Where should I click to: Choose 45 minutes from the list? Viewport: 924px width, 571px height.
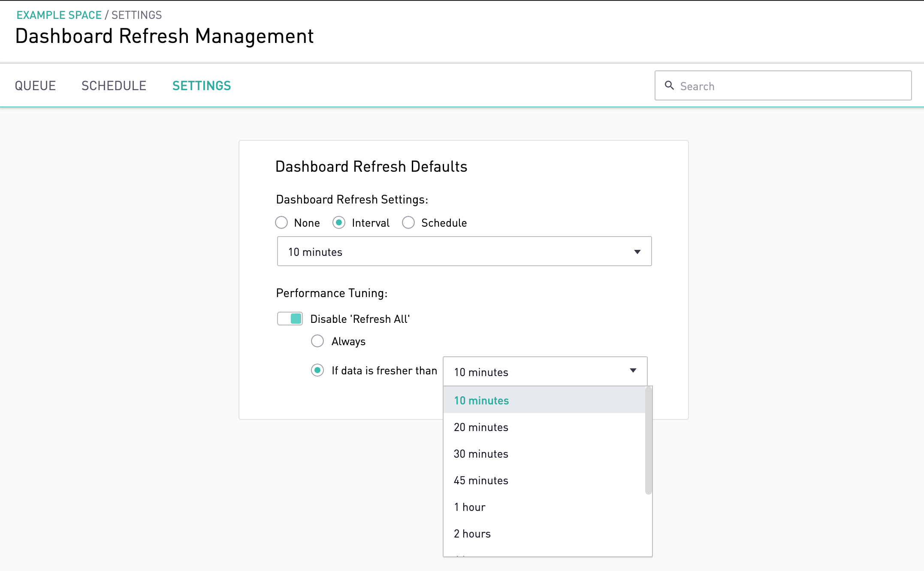pyautogui.click(x=481, y=480)
